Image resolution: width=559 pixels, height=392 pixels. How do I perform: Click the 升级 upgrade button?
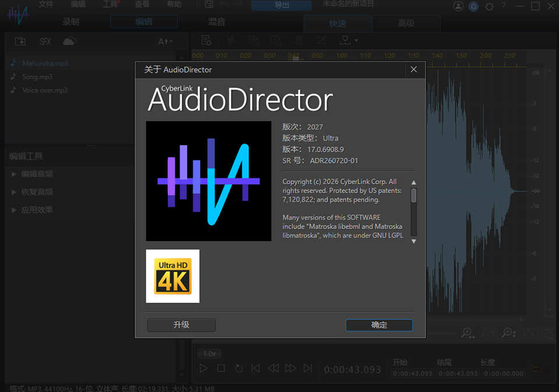[181, 325]
